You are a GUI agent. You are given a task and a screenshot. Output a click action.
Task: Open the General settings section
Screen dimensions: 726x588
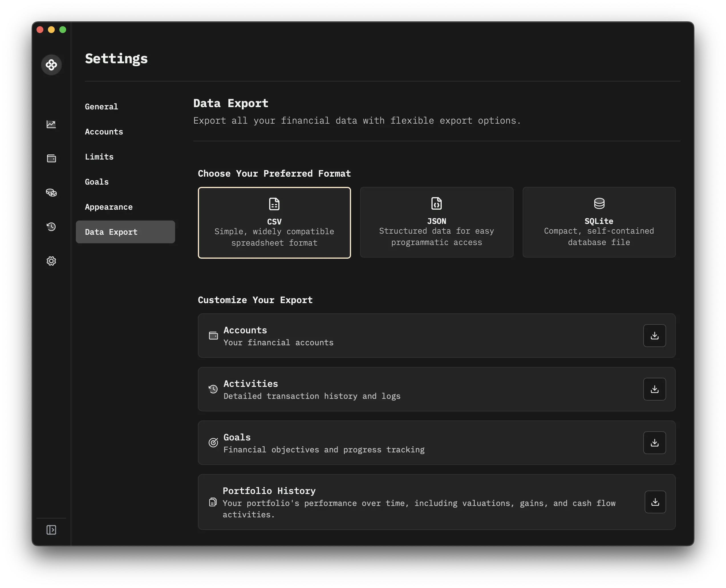point(102,106)
